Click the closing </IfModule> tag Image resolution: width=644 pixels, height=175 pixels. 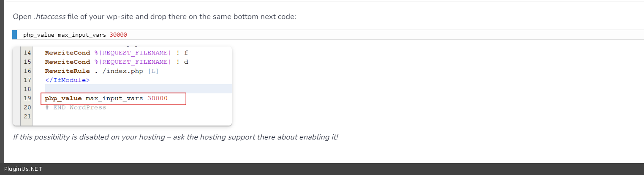tap(68, 80)
